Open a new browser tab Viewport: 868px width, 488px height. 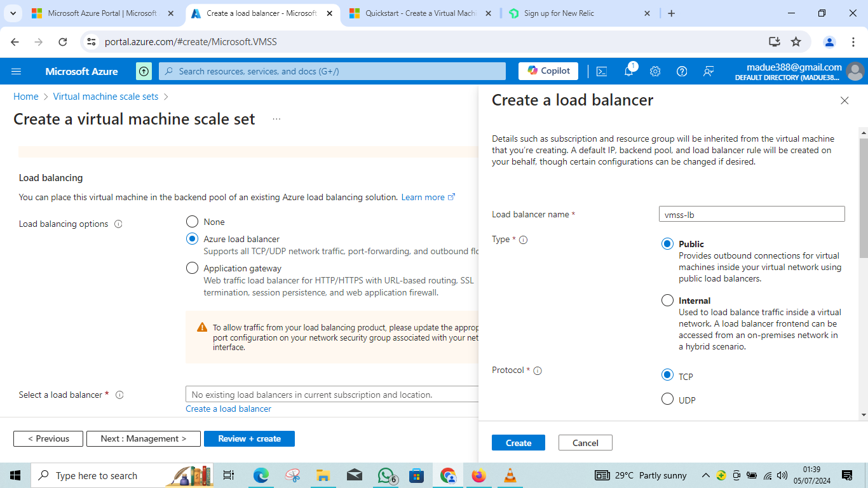pos(672,13)
